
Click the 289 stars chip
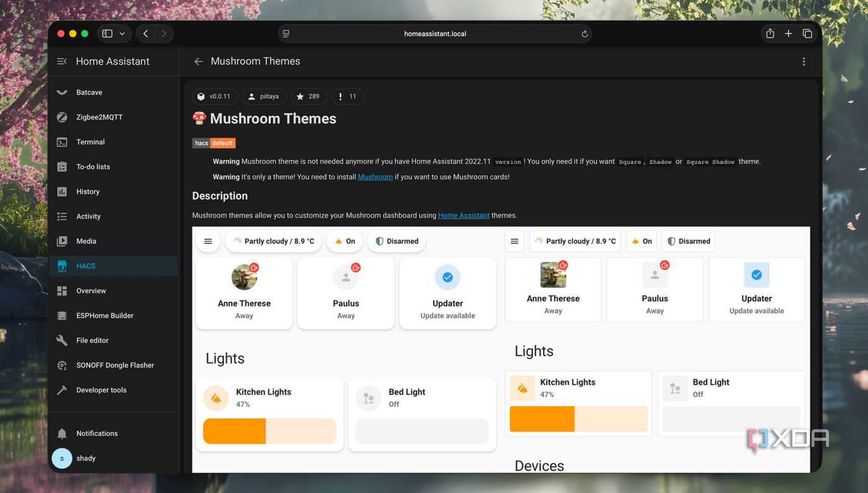coord(309,97)
